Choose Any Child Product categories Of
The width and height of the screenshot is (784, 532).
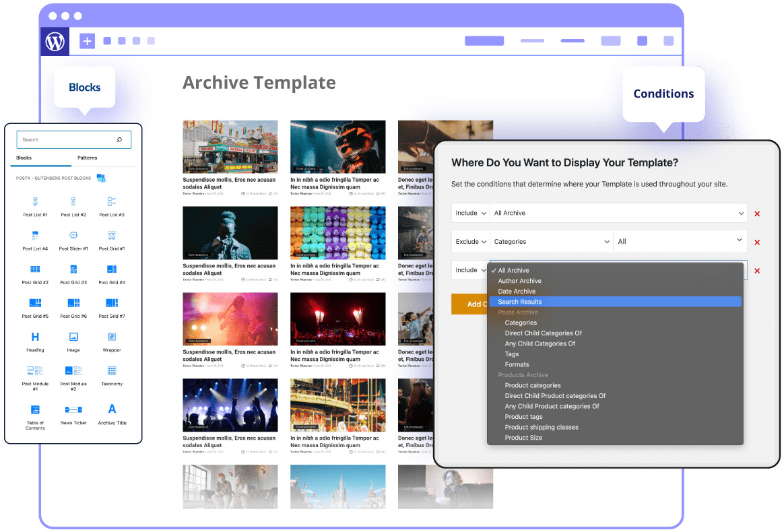click(x=615, y=407)
